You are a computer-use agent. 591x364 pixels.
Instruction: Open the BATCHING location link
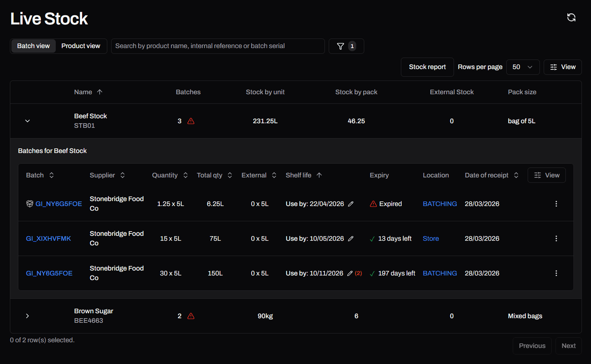439,204
